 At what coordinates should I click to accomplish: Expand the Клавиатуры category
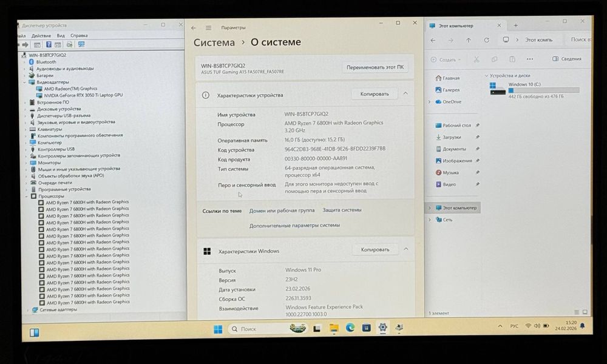click(x=26, y=129)
